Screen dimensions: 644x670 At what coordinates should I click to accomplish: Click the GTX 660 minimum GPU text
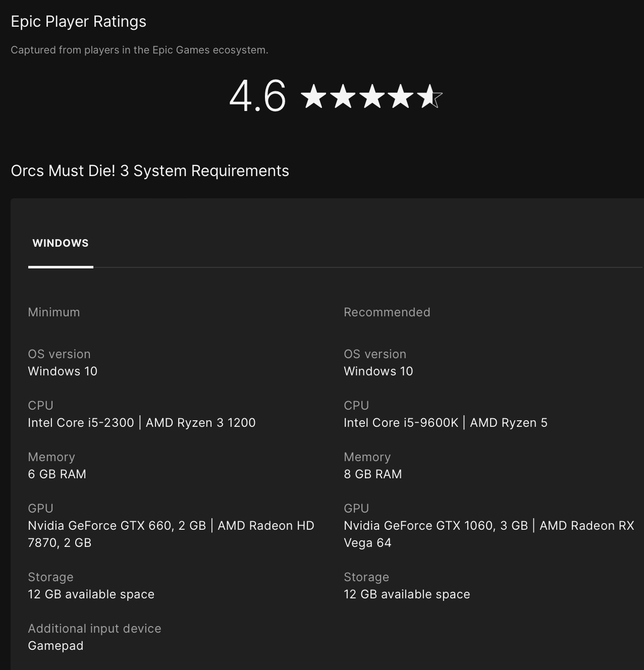click(117, 526)
